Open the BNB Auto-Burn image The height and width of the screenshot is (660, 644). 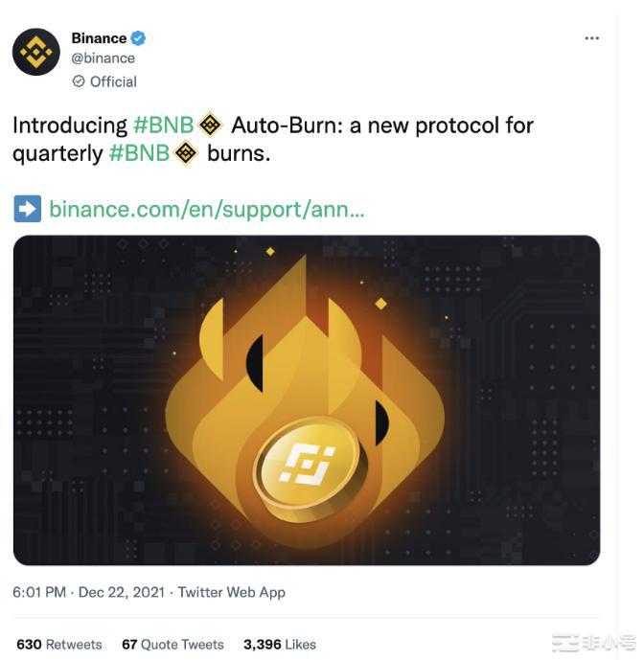[307, 399]
